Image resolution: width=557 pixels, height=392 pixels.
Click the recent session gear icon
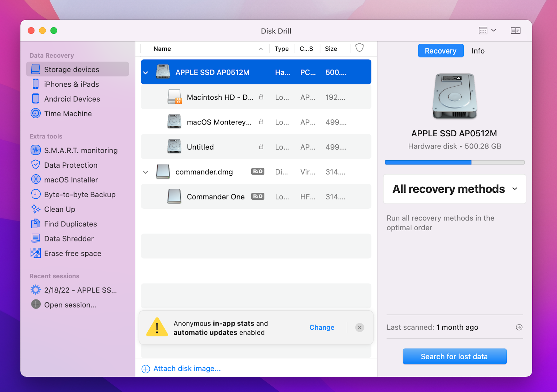[36, 290]
